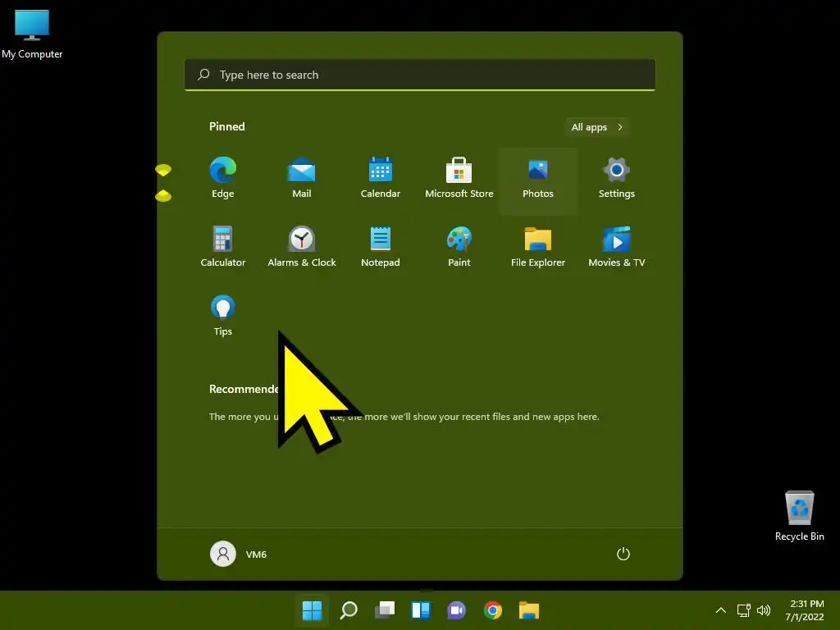Select the My Computer desktop icon
The width and height of the screenshot is (840, 630).
point(32,34)
